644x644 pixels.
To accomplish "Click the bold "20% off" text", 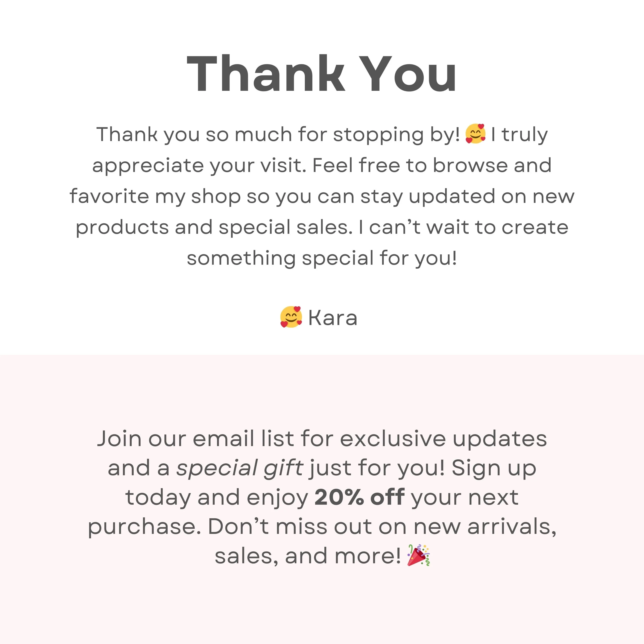I will [360, 497].
